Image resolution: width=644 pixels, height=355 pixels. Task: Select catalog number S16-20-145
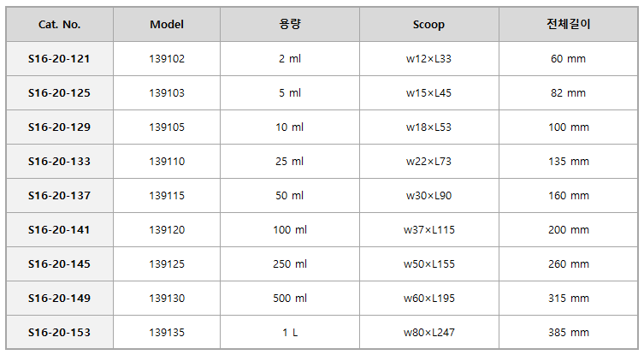[59, 264]
